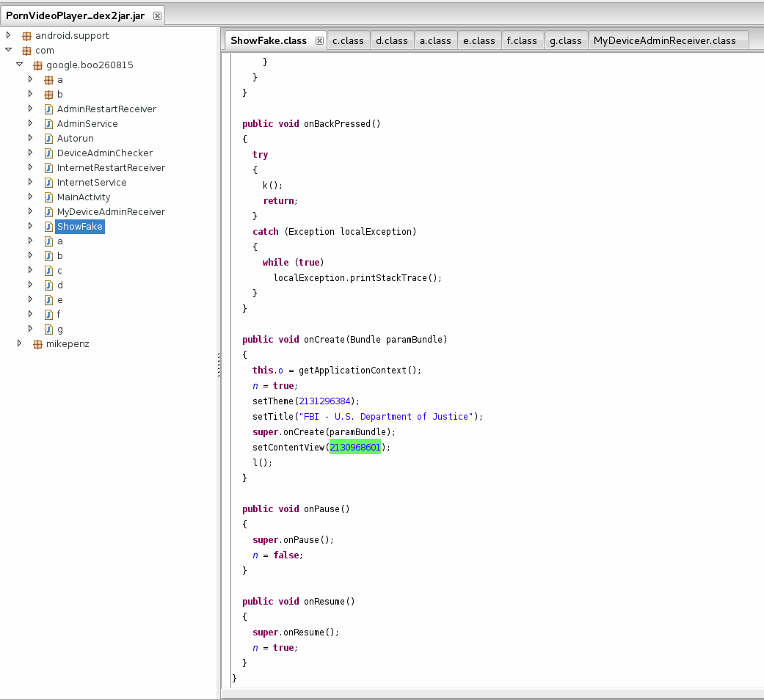The height and width of the screenshot is (700, 764).
Task: Open the c.class editor tab
Action: pyautogui.click(x=348, y=40)
